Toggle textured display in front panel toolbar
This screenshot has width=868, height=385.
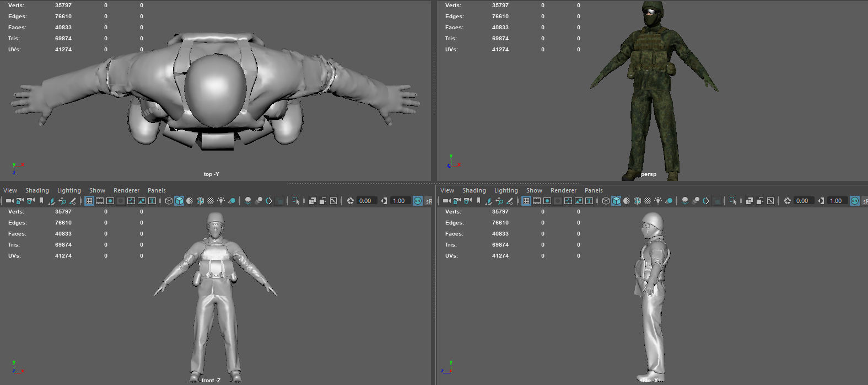(211, 201)
